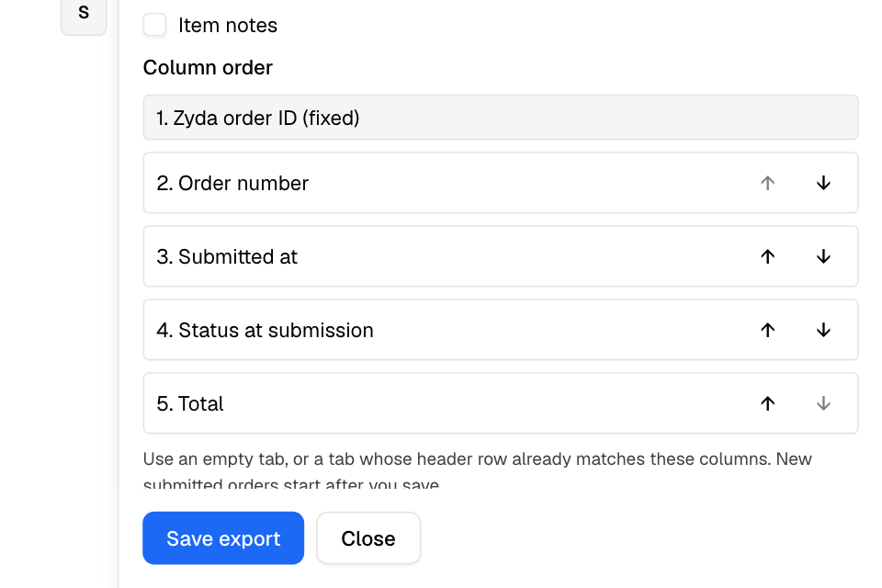Click the Column order heading
Viewport: 882px width, 588px height.
coord(208,67)
